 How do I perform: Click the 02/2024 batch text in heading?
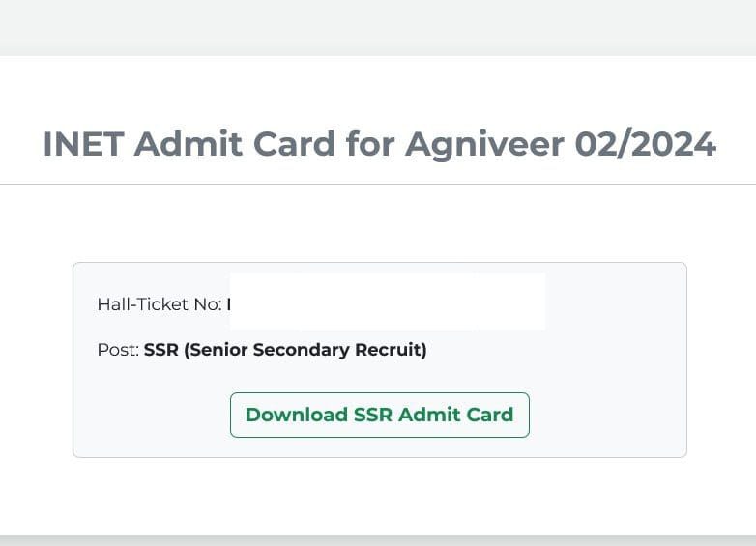(x=645, y=144)
